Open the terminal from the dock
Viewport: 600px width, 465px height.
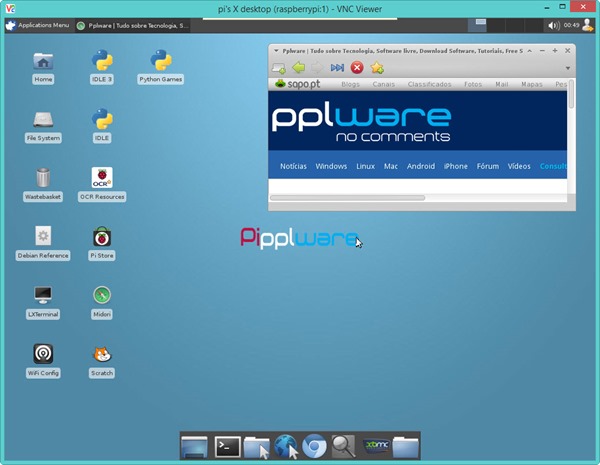pyautogui.click(x=227, y=446)
